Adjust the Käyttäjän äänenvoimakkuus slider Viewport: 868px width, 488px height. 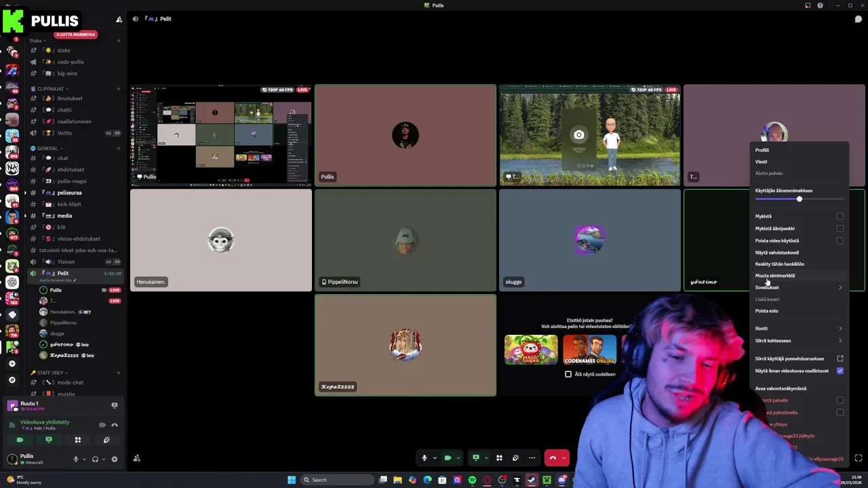pyautogui.click(x=799, y=199)
